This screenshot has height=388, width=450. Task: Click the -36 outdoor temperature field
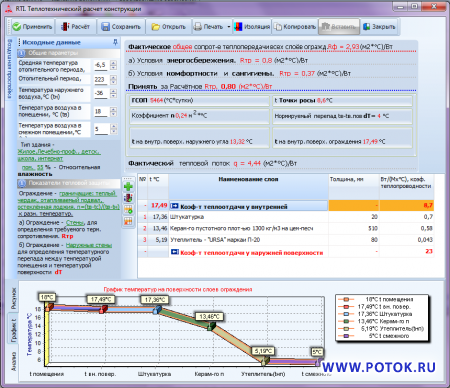coord(101,93)
